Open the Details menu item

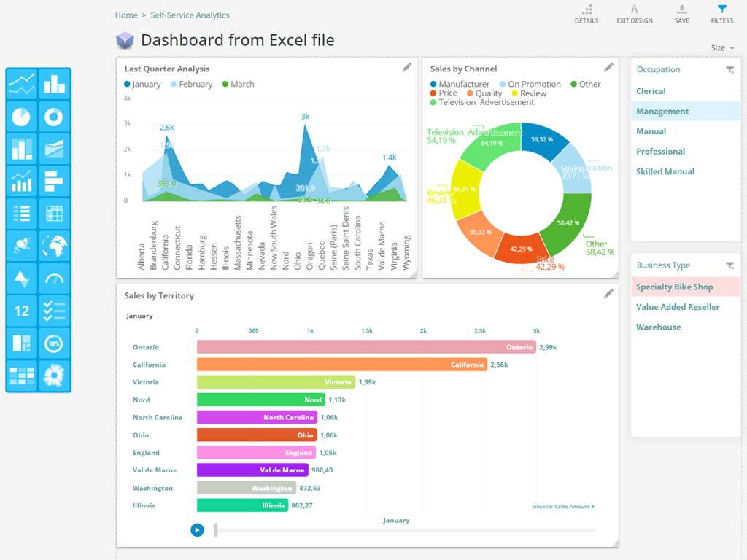(x=586, y=13)
